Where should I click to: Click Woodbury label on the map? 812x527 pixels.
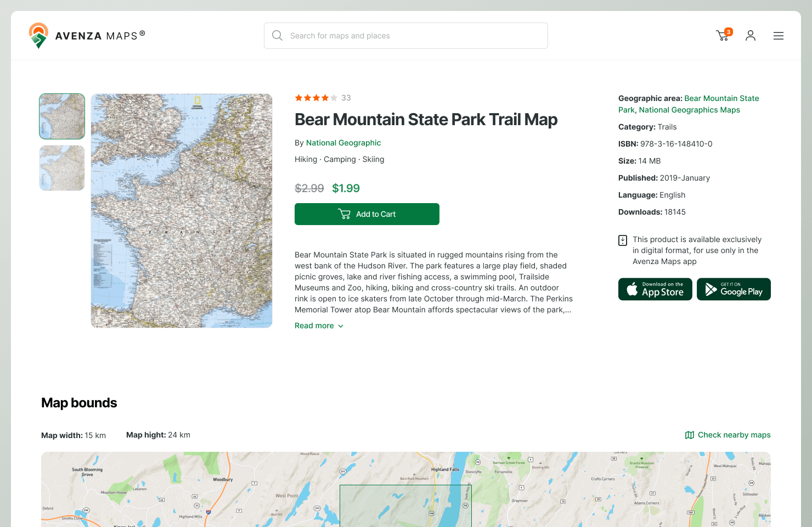pyautogui.click(x=223, y=479)
